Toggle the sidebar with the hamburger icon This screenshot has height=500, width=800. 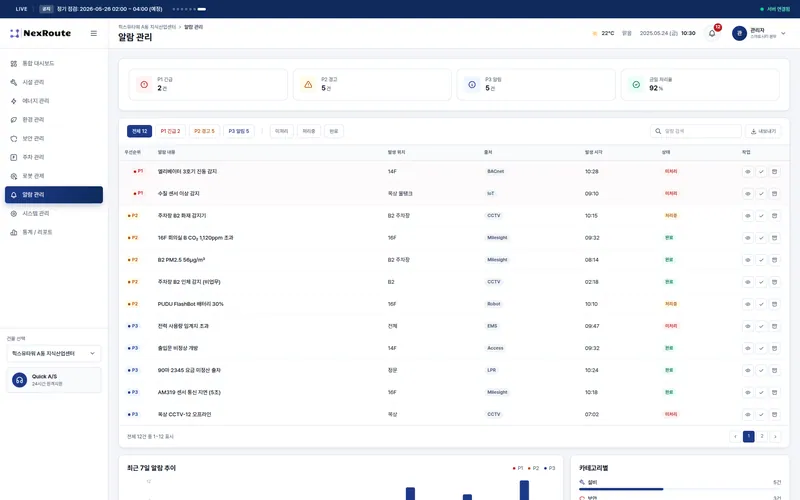click(x=94, y=33)
